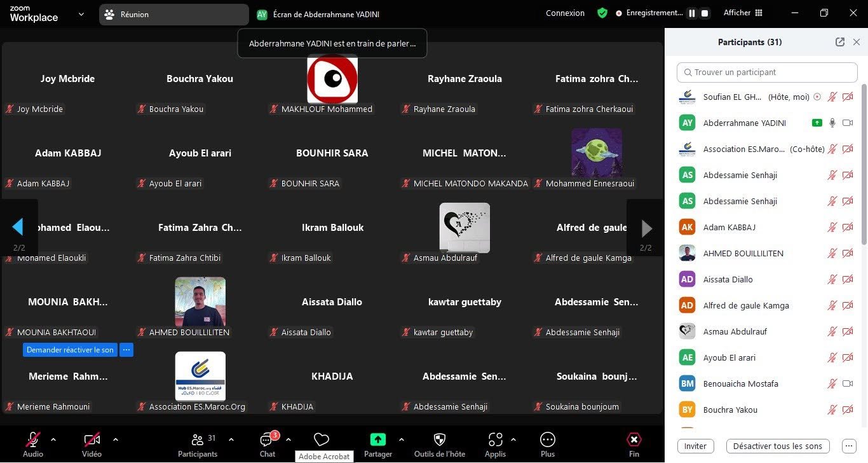Pause the recording in top bar

pyautogui.click(x=692, y=13)
